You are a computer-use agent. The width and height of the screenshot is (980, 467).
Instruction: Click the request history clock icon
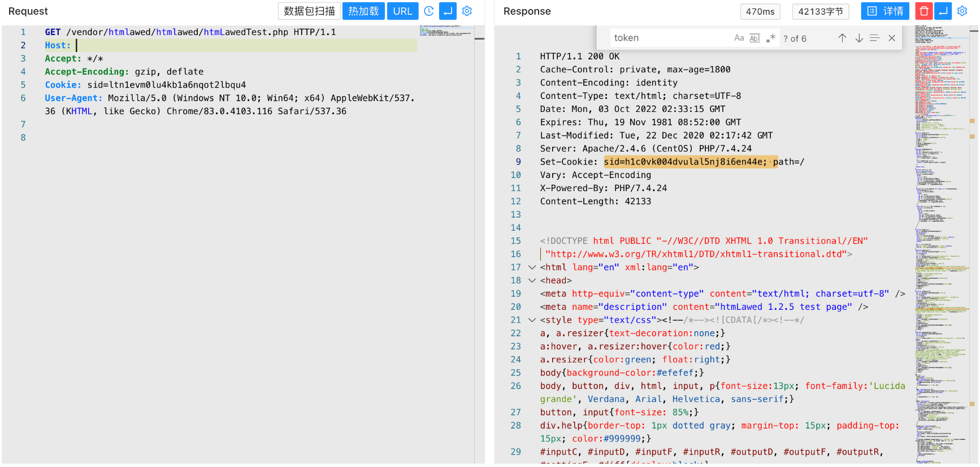pos(429,11)
